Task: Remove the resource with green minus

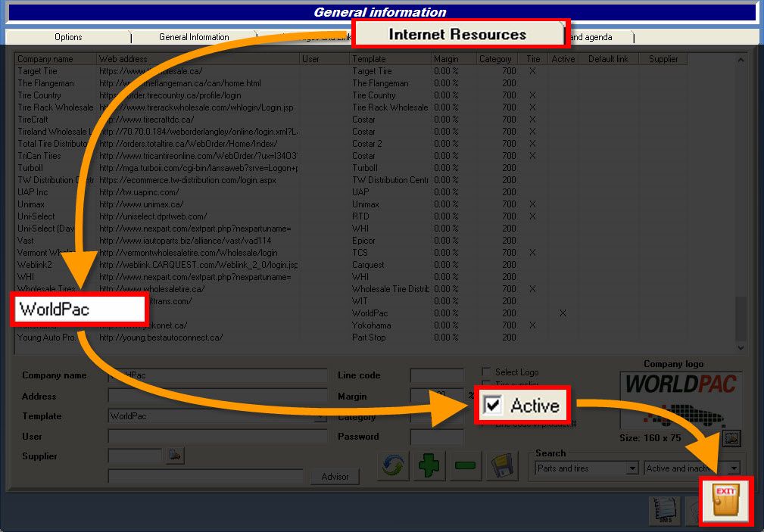Action: coord(466,466)
